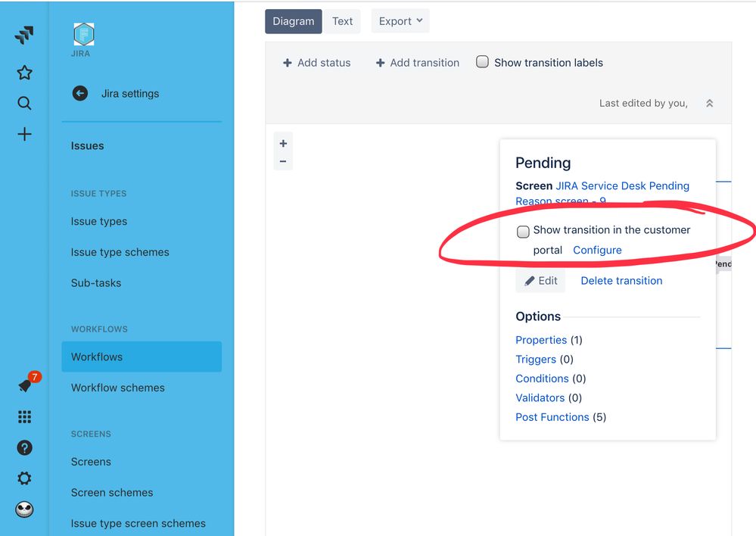Click the Pending transition title

click(543, 163)
